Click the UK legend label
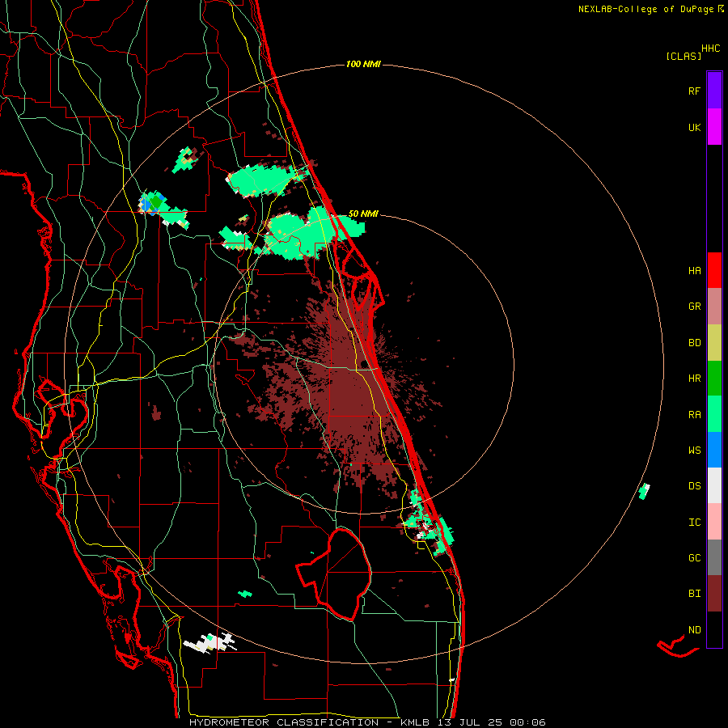Screen dimensions: 728x728 click(x=694, y=127)
